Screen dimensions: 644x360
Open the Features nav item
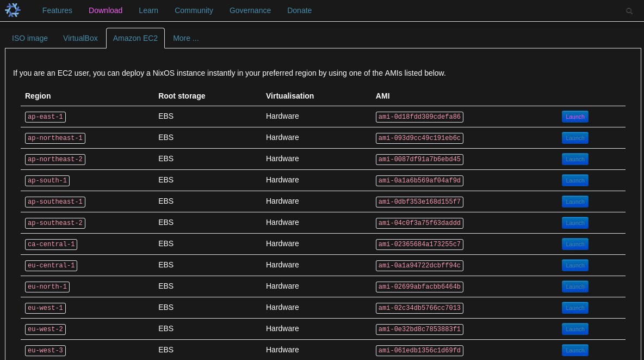(x=57, y=11)
